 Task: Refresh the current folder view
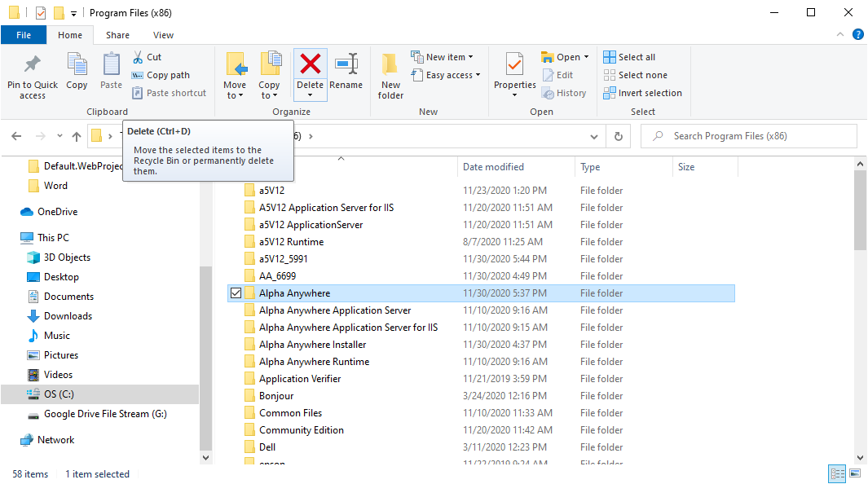(619, 136)
